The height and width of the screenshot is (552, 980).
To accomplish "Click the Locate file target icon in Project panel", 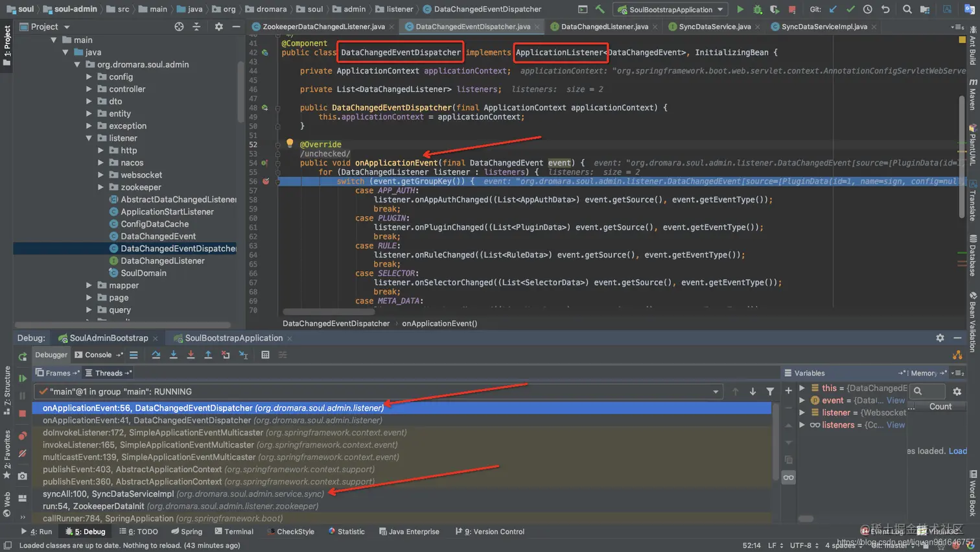I will coord(179,27).
